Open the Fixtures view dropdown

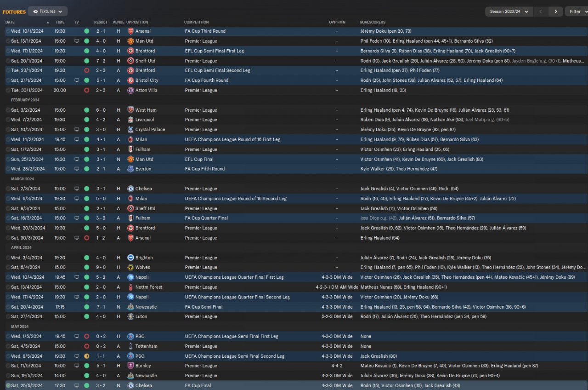pos(48,11)
